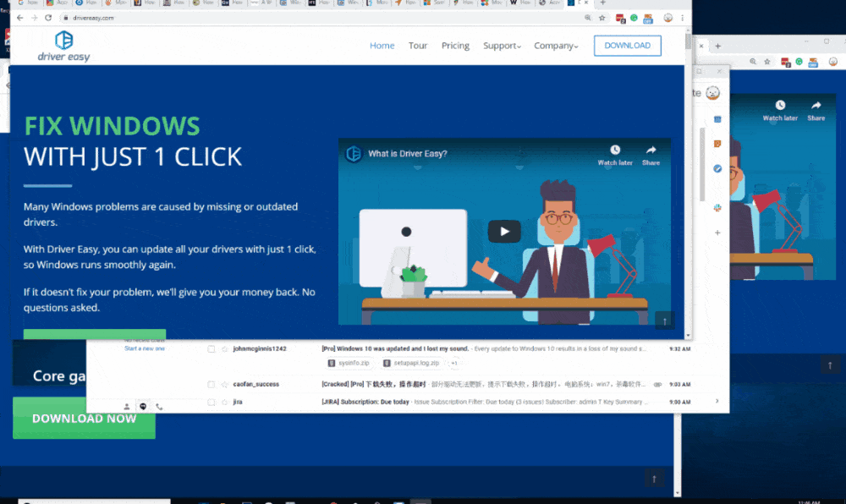This screenshot has height=504, width=846.
Task: Open the setupapi.log.zip attachment
Action: 412,364
